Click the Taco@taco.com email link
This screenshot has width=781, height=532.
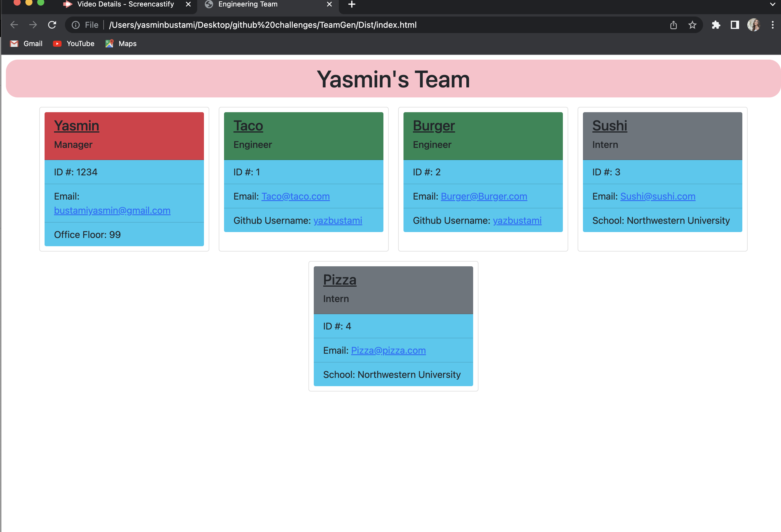point(295,196)
